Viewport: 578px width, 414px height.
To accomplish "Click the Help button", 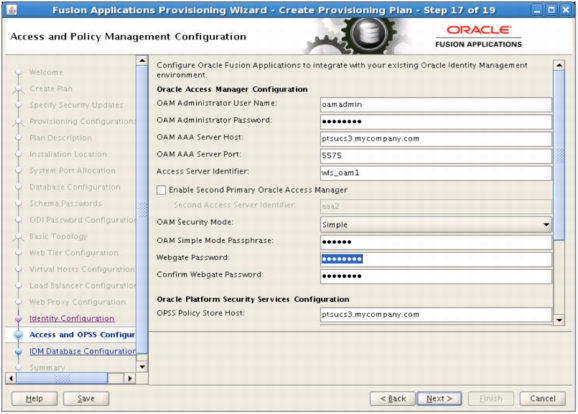I will tap(34, 399).
